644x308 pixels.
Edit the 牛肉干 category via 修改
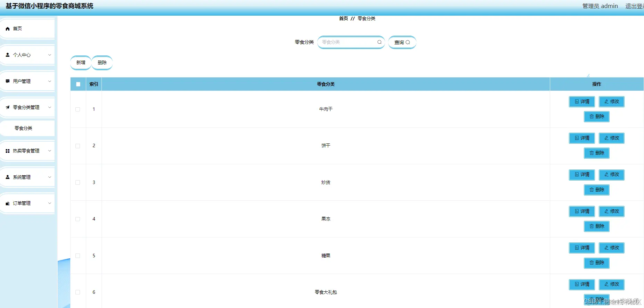pyautogui.click(x=612, y=102)
